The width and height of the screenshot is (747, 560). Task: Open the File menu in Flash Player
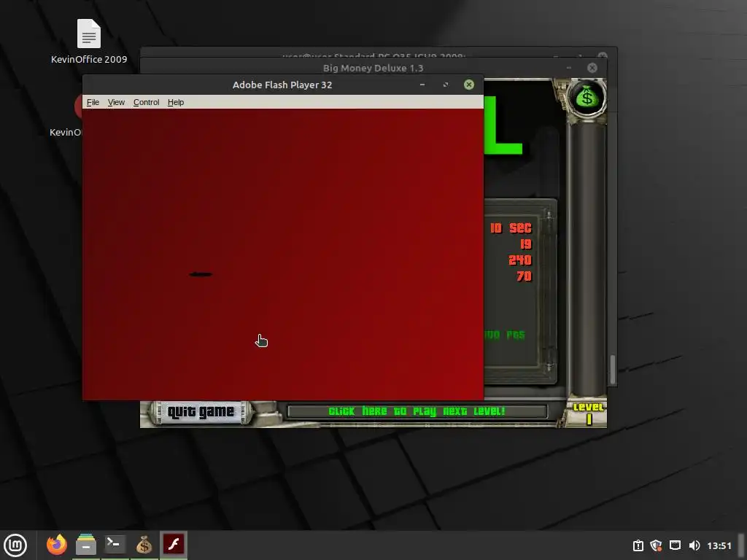(93, 102)
